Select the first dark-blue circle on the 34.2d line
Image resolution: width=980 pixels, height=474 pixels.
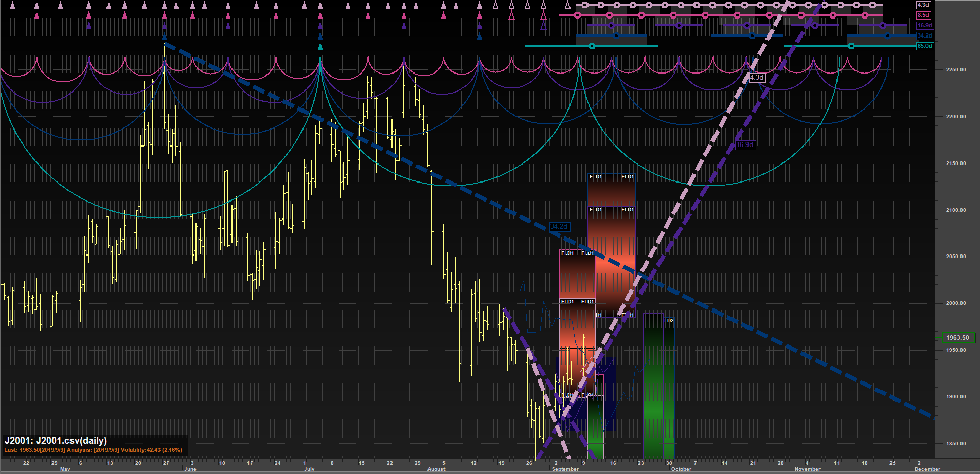[x=616, y=36]
